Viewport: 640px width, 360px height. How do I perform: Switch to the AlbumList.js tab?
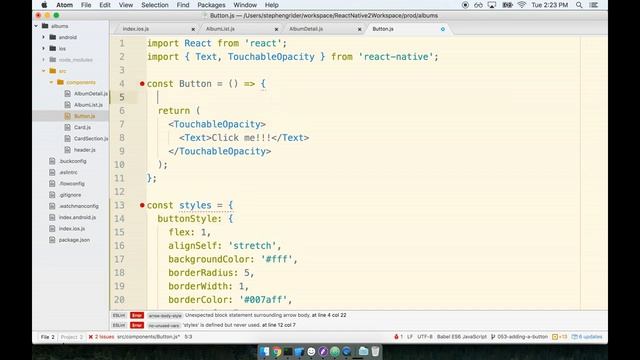[220, 29]
